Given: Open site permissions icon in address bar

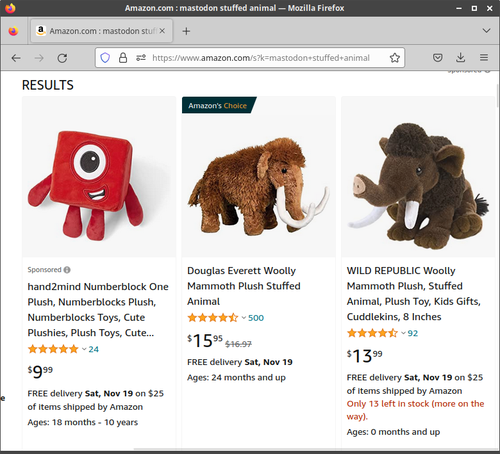Looking at the screenshot, I should pyautogui.click(x=141, y=58).
